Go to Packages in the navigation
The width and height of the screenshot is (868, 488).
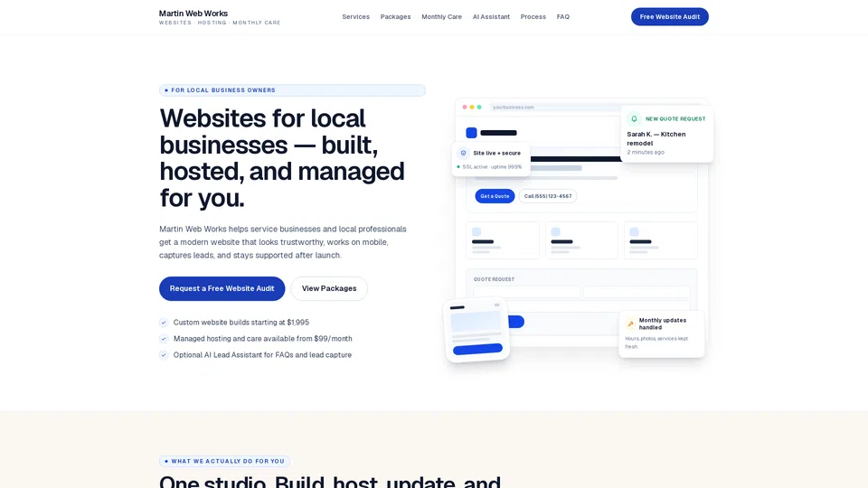tap(395, 16)
